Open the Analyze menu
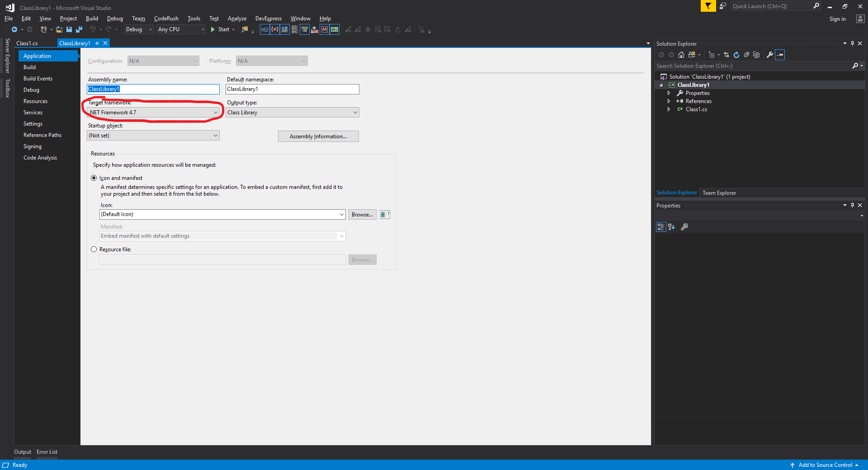The image size is (868, 470). 237,19
